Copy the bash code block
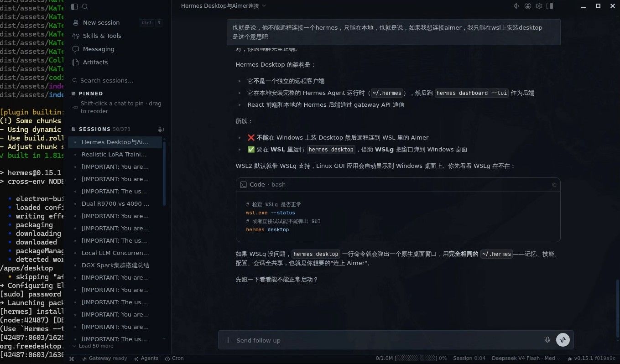 click(554, 185)
